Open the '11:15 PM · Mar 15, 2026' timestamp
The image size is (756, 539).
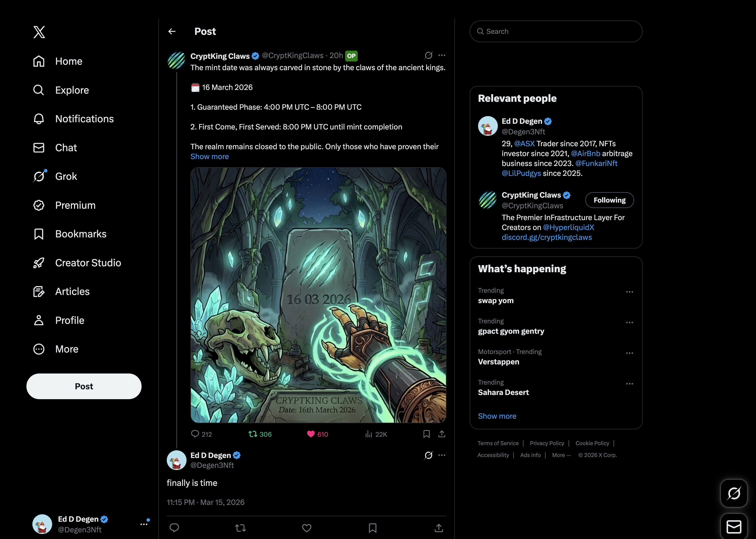coord(205,502)
